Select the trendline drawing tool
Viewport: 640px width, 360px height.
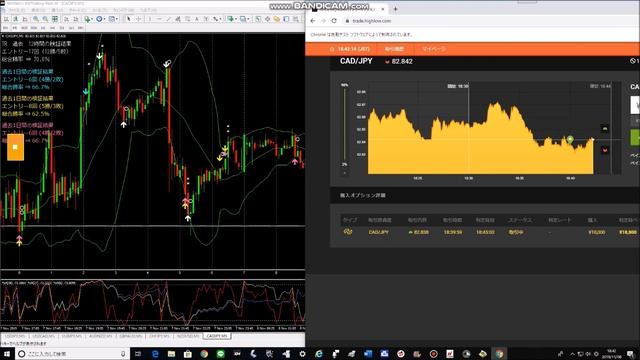tap(168, 19)
